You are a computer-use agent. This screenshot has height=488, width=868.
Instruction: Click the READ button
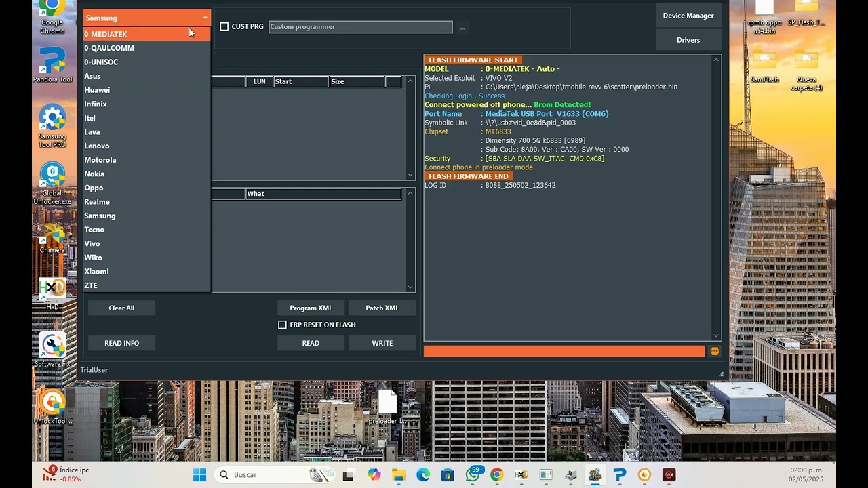311,343
